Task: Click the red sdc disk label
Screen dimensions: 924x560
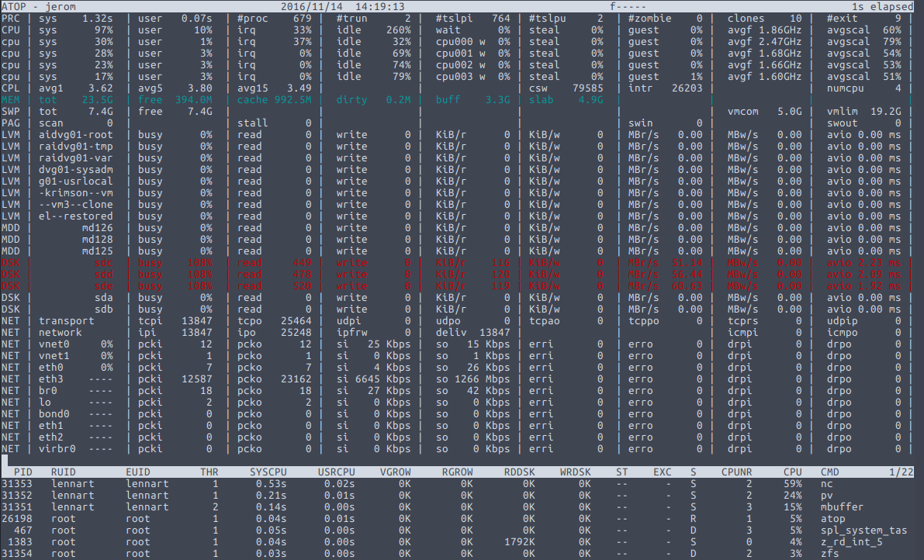Action: (104, 263)
